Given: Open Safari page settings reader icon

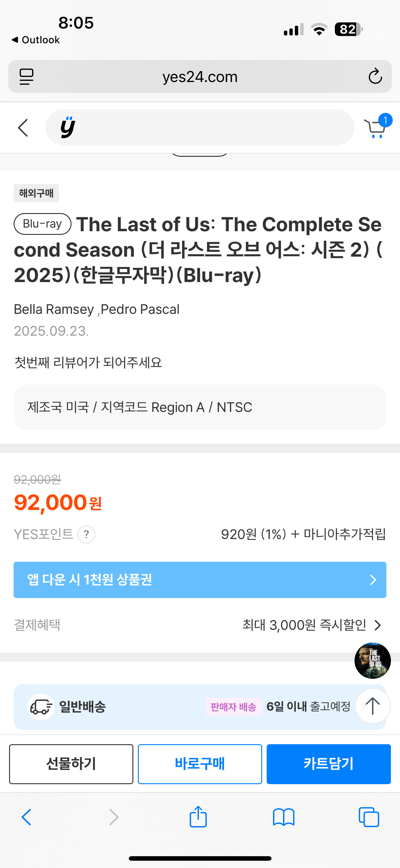Looking at the screenshot, I should tap(26, 77).
